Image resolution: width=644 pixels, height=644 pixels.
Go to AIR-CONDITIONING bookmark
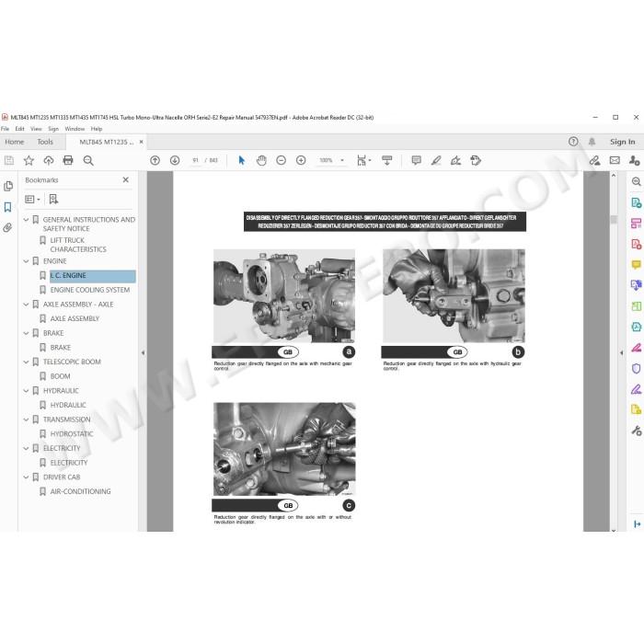pos(81,491)
